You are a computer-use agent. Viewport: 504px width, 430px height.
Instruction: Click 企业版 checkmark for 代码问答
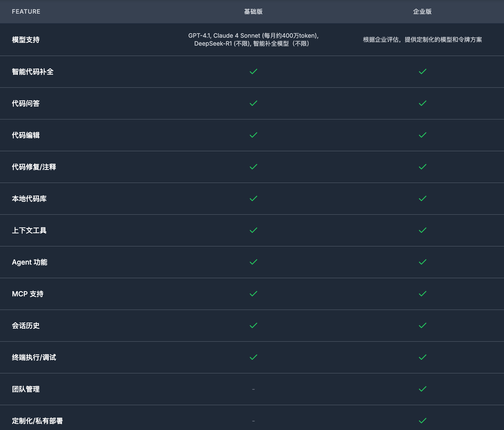click(x=422, y=103)
